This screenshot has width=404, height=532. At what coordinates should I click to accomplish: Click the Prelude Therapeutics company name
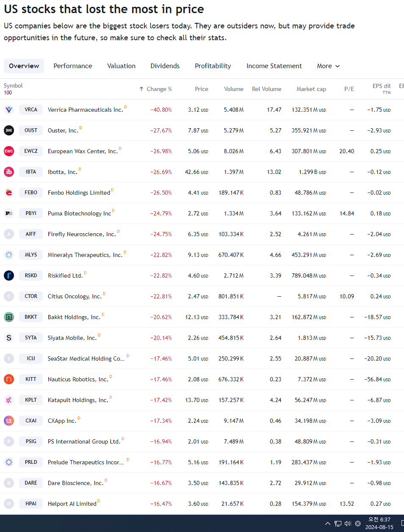tap(86, 462)
